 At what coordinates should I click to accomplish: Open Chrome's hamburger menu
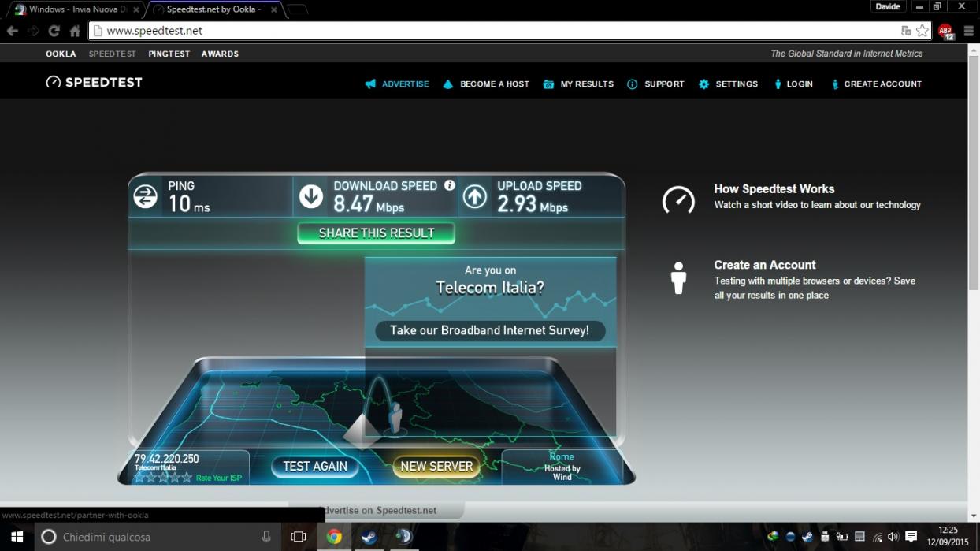coord(969,31)
